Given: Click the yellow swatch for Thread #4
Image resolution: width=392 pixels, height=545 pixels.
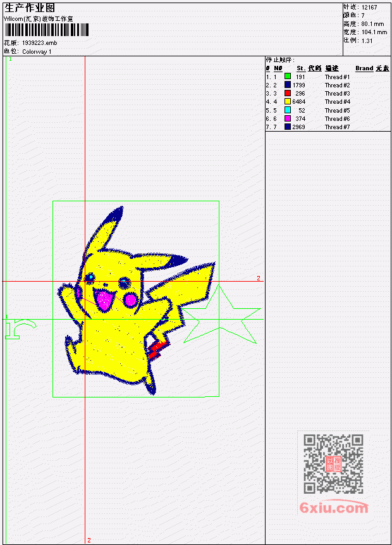Looking at the screenshot, I should pos(288,101).
